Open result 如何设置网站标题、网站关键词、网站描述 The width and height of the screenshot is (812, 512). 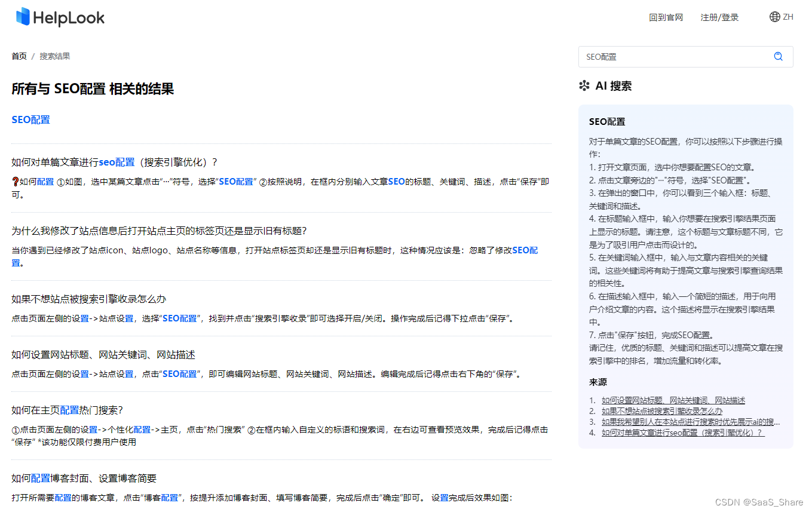[x=103, y=355]
